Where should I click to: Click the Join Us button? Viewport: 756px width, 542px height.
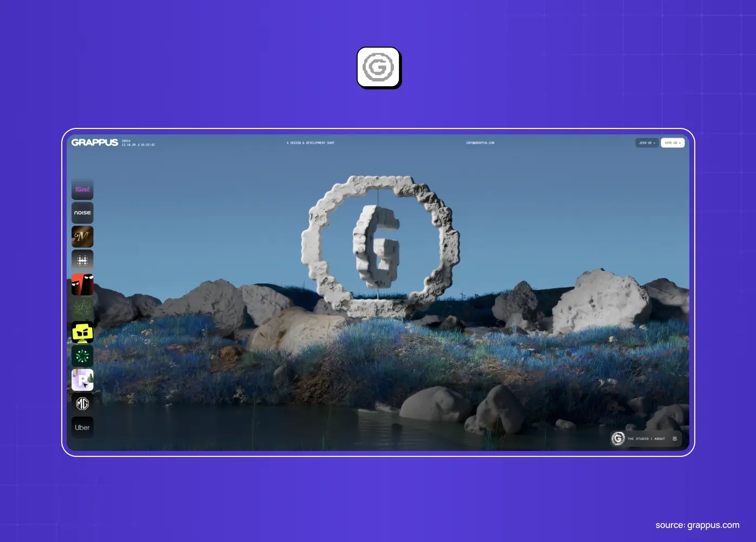tap(647, 143)
